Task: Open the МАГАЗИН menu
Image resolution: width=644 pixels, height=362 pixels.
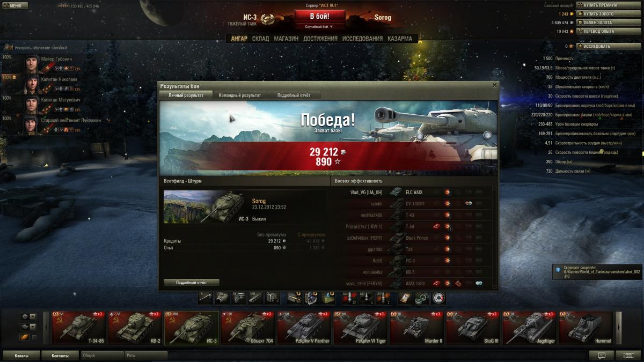Action: coord(286,39)
